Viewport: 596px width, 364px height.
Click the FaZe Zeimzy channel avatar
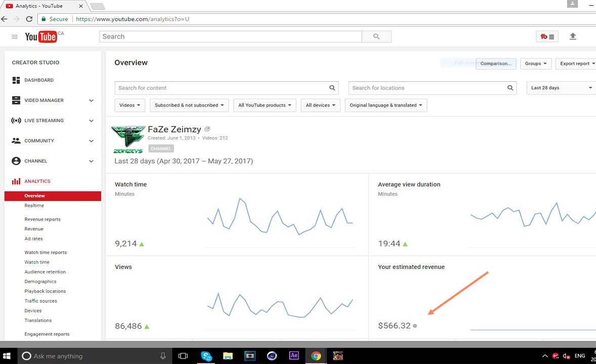[128, 139]
